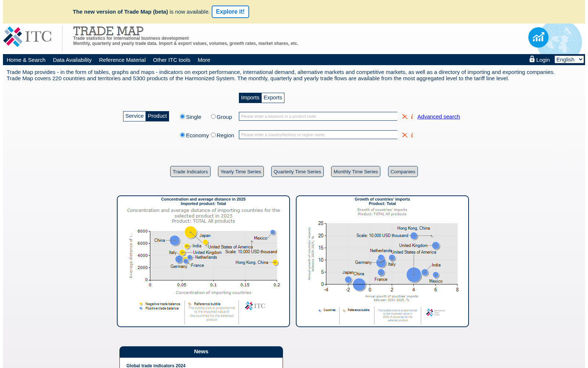Click ITC logo in concentration chart legend
588x368 pixels.
(255, 306)
